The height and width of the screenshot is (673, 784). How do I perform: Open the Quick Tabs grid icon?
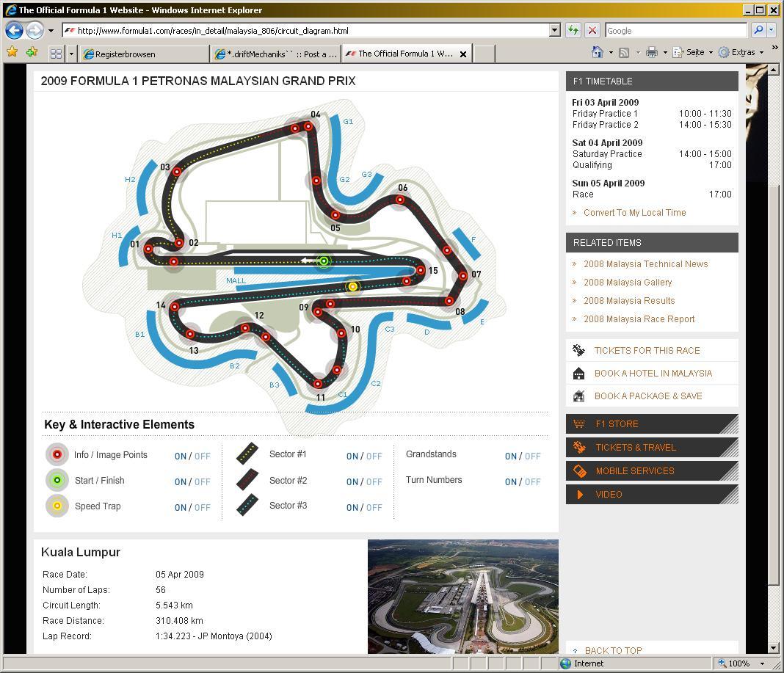point(56,54)
